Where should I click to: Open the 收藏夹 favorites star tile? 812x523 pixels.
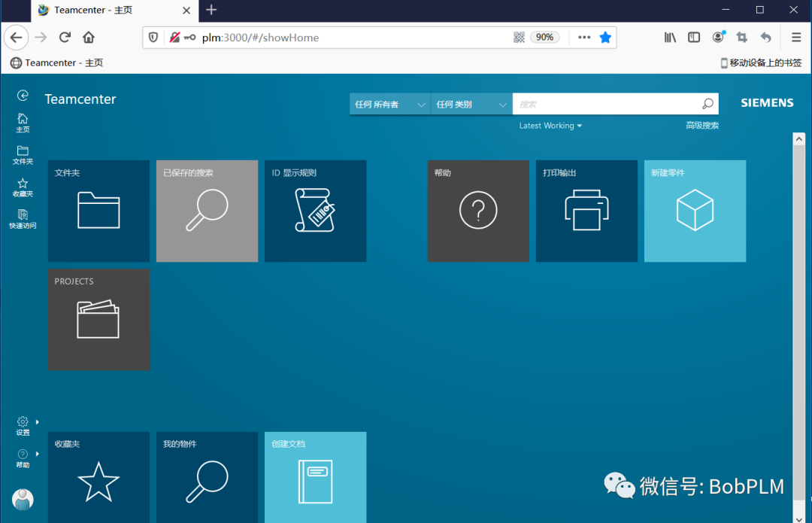tap(98, 477)
